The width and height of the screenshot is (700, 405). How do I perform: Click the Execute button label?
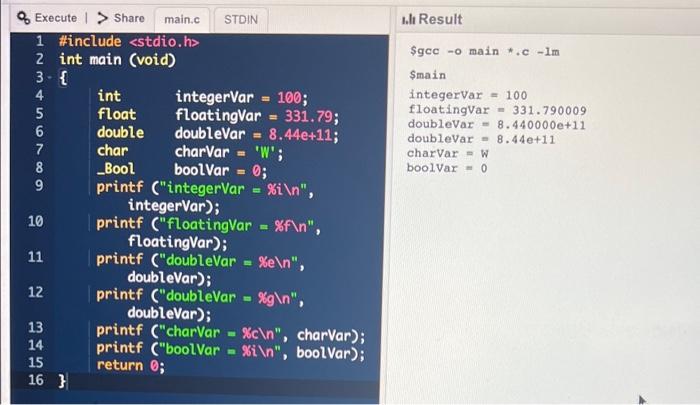coord(56,18)
